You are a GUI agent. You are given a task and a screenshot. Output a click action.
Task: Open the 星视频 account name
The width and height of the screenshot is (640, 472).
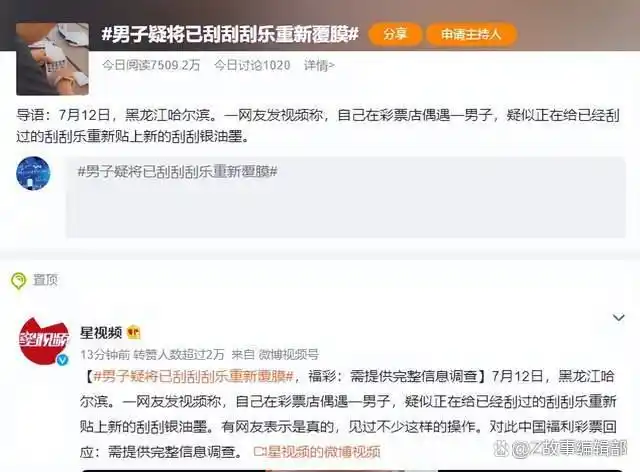click(101, 333)
